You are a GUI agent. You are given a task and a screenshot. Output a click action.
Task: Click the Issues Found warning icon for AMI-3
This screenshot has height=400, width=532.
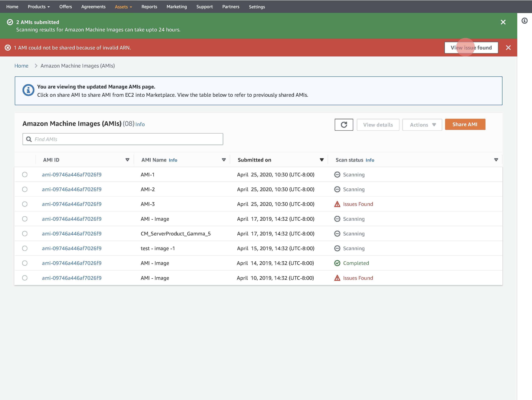click(x=337, y=204)
